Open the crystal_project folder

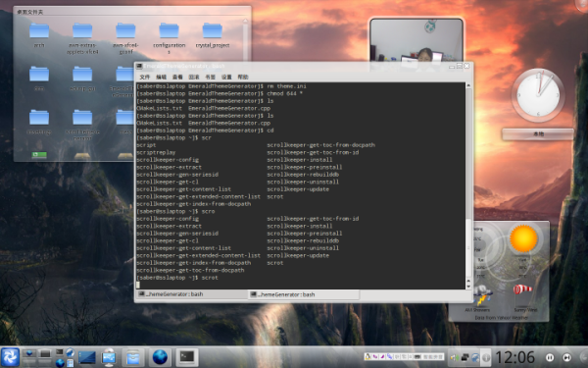pos(213,35)
